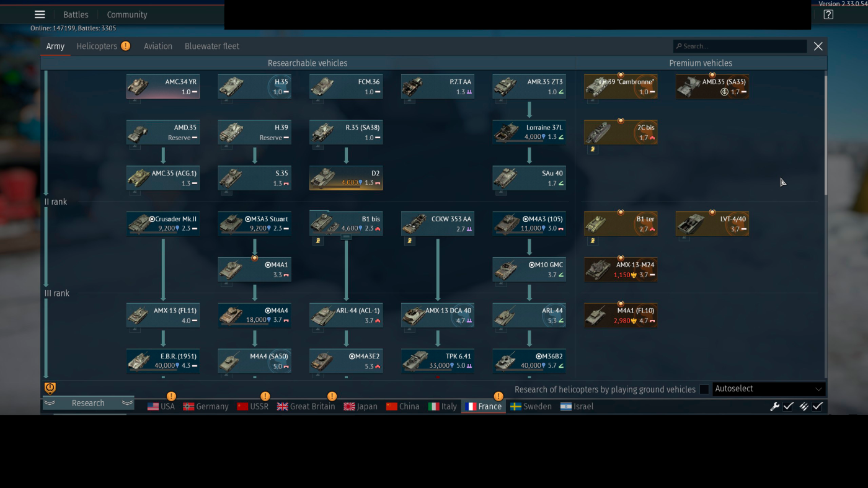Open the Community menu
The width and height of the screenshot is (868, 488).
tap(127, 15)
